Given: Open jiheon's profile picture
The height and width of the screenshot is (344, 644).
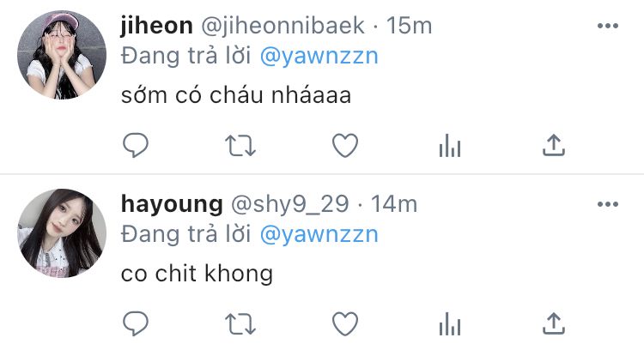Looking at the screenshot, I should pos(62,55).
